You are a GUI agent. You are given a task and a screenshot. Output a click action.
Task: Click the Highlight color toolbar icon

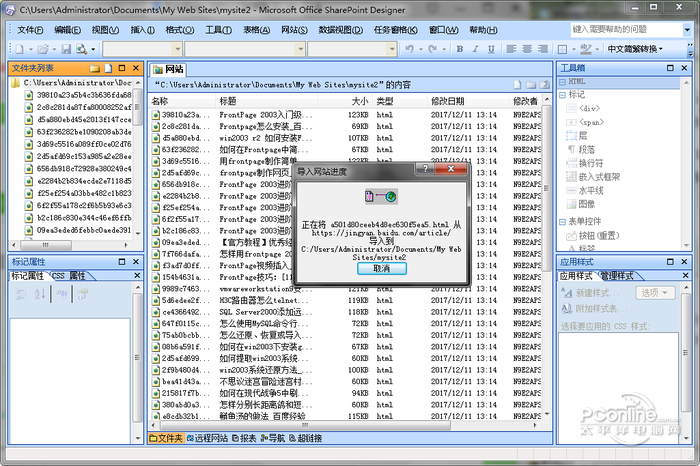pos(586,49)
